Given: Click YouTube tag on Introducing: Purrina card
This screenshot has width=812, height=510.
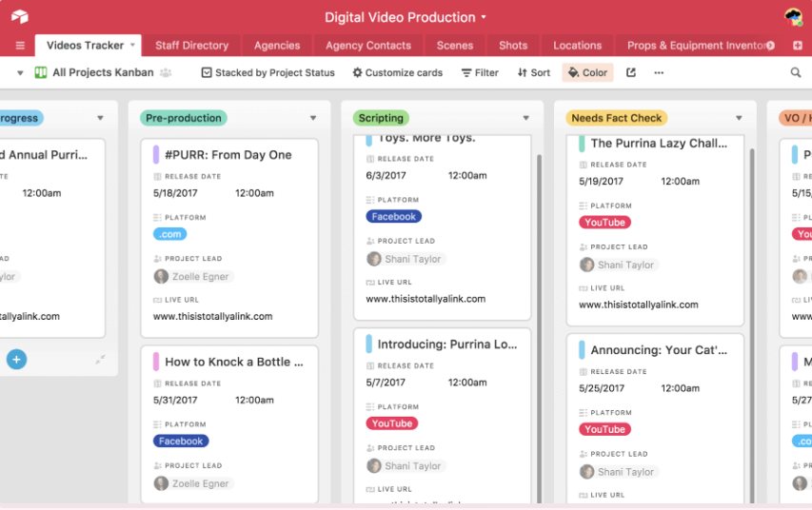Looking at the screenshot, I should click(392, 423).
